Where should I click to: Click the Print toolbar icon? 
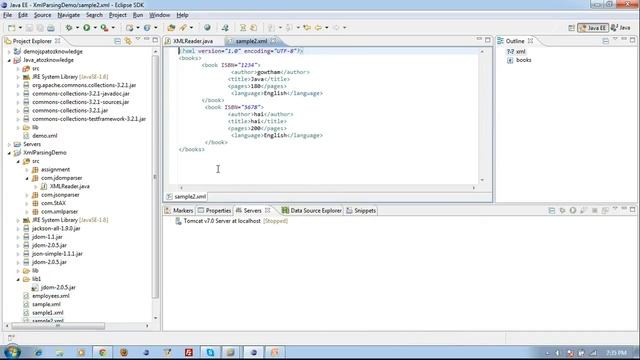[51, 28]
